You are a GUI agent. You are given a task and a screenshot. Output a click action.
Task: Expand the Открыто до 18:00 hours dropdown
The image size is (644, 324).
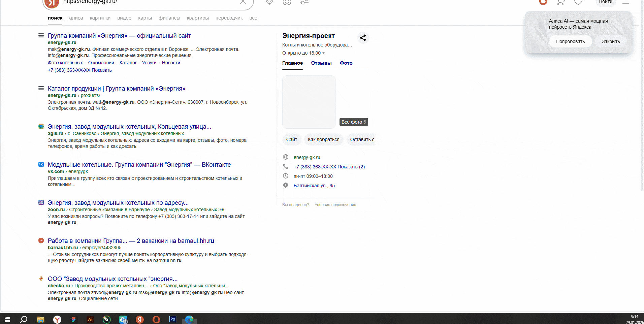(x=323, y=53)
